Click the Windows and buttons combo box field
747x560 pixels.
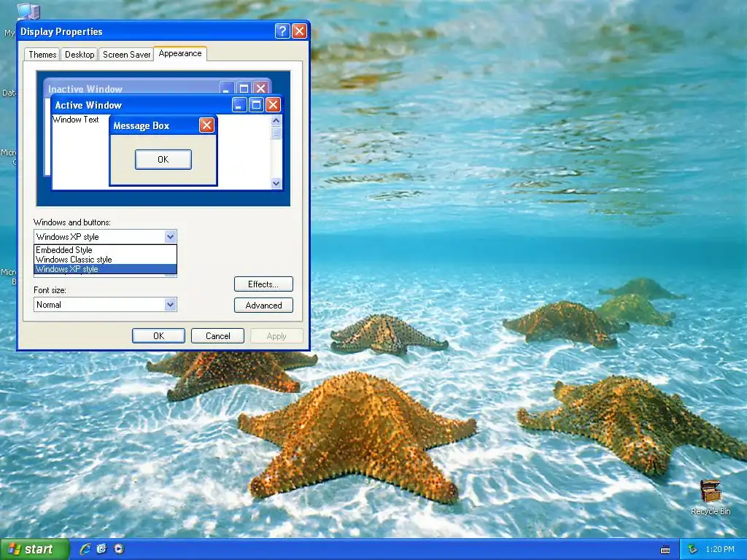105,237
